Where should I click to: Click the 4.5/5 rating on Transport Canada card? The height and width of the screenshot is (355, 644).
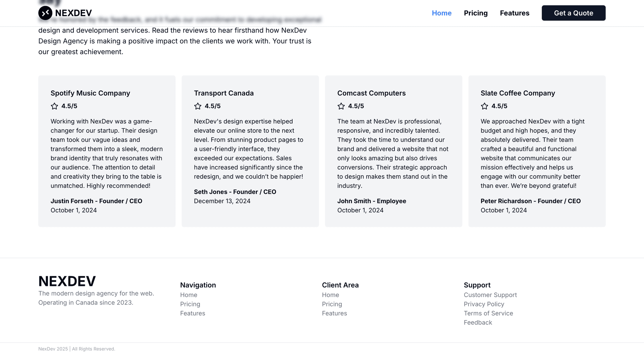[x=213, y=106]
